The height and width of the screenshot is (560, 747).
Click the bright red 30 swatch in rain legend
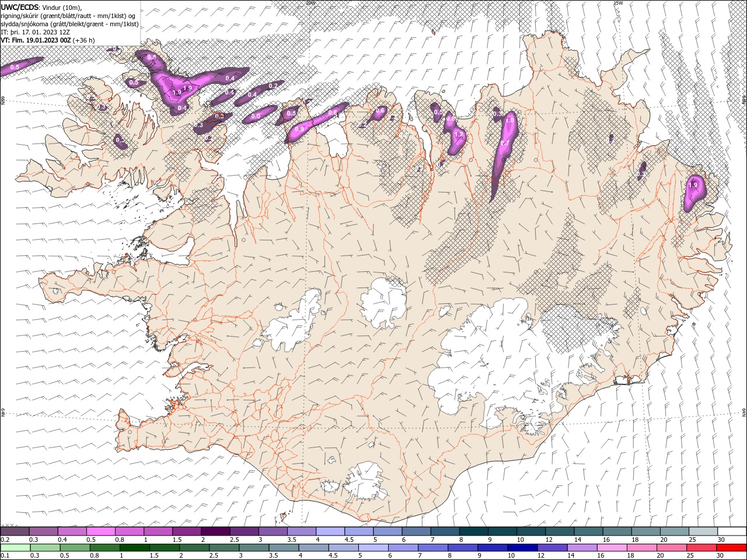[x=731, y=548]
